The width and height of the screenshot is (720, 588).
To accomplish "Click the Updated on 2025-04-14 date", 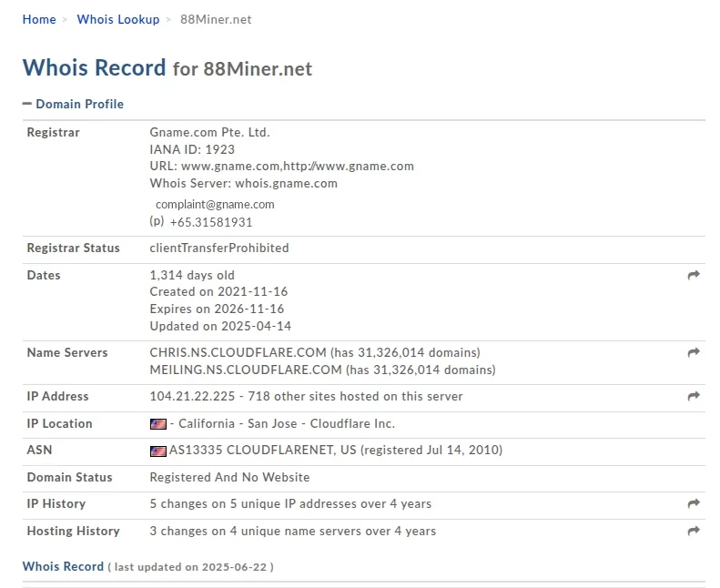I will click(x=220, y=327).
